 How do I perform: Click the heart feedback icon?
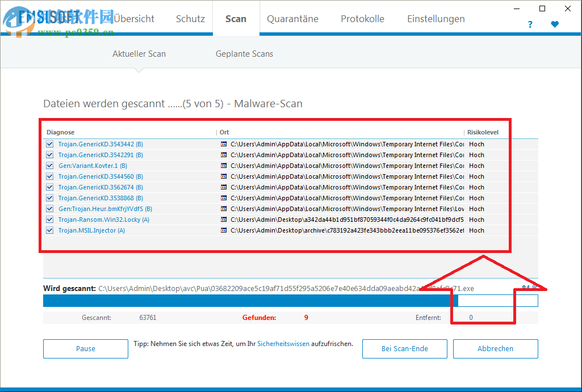click(x=555, y=24)
